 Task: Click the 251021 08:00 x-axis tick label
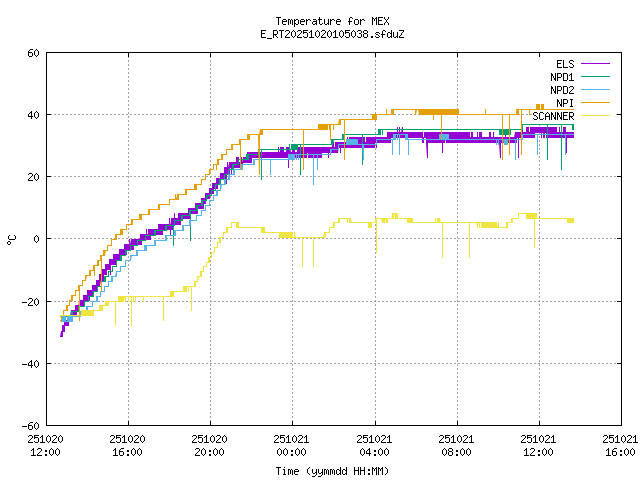click(456, 444)
